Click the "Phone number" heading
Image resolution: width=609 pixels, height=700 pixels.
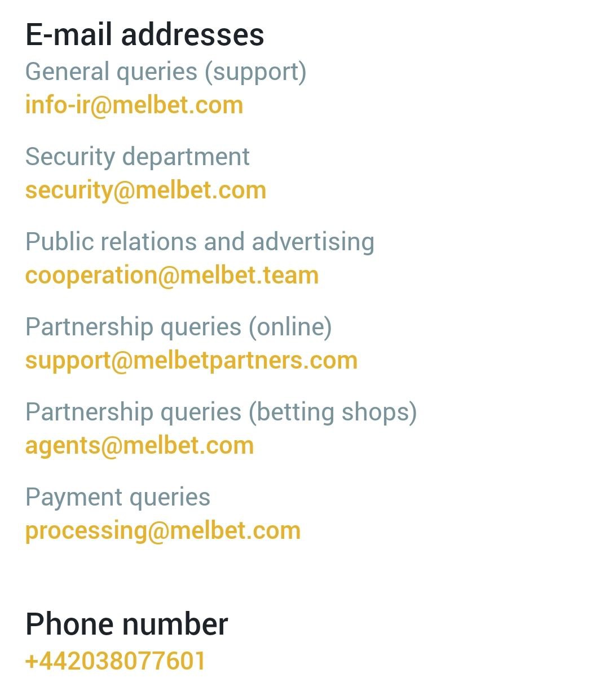click(126, 624)
